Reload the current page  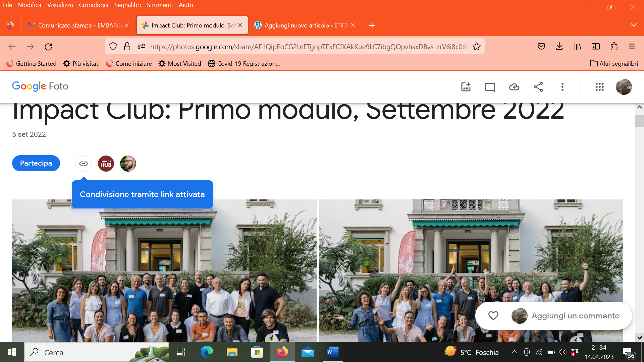pos(48,47)
